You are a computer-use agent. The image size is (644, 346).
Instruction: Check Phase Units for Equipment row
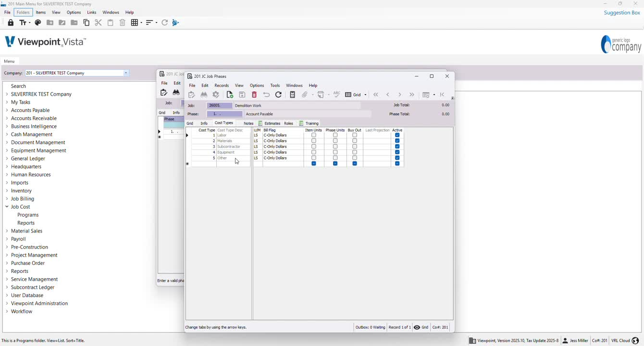coord(335,152)
